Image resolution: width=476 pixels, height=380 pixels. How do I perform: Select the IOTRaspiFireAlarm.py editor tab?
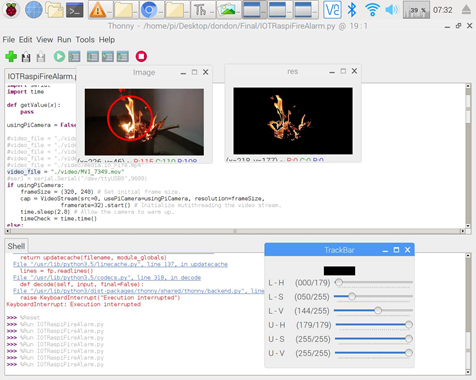41,76
